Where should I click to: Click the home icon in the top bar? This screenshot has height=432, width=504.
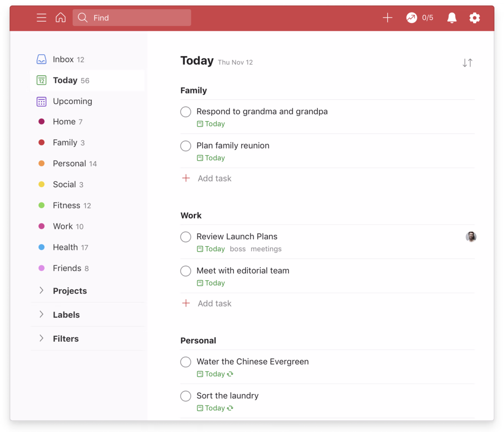(61, 17)
